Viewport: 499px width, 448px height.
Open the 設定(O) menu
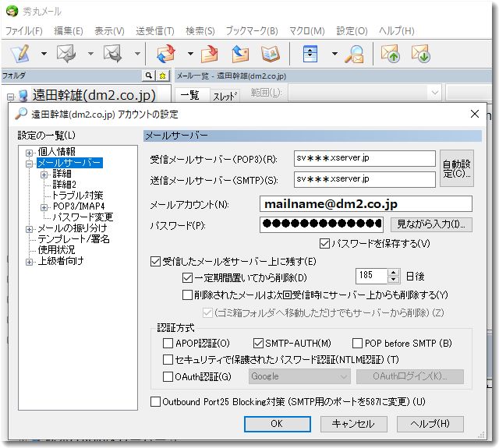[x=352, y=31]
